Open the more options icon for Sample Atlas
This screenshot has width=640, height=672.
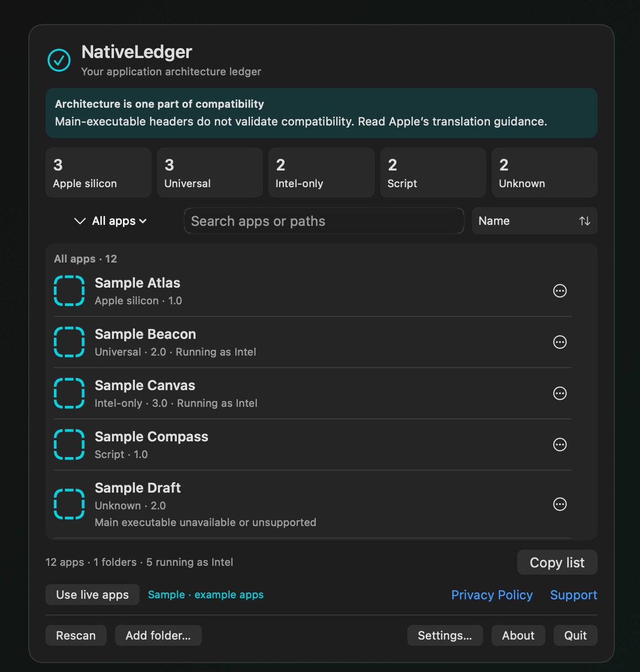(559, 291)
